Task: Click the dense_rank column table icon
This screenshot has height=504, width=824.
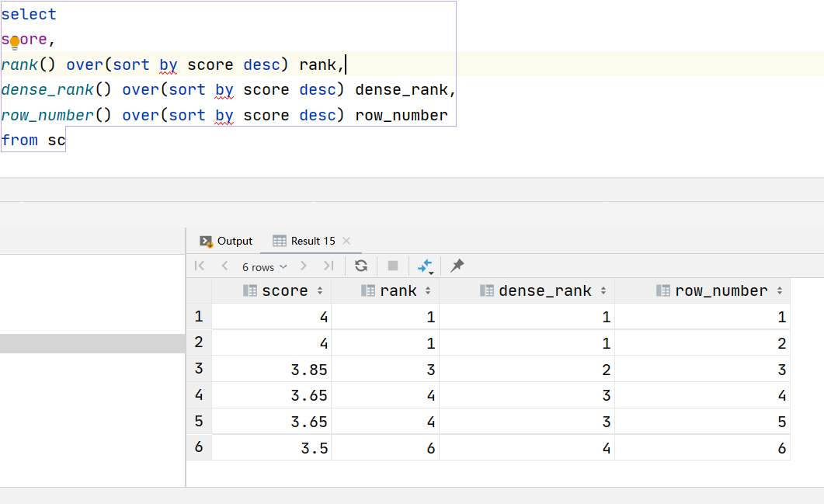Action: click(487, 290)
